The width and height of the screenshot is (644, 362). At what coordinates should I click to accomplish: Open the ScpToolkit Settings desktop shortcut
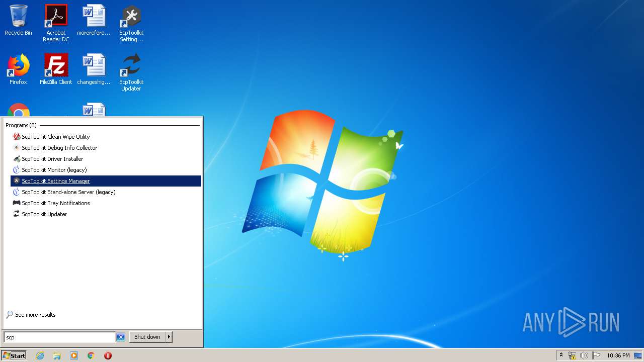click(x=131, y=23)
